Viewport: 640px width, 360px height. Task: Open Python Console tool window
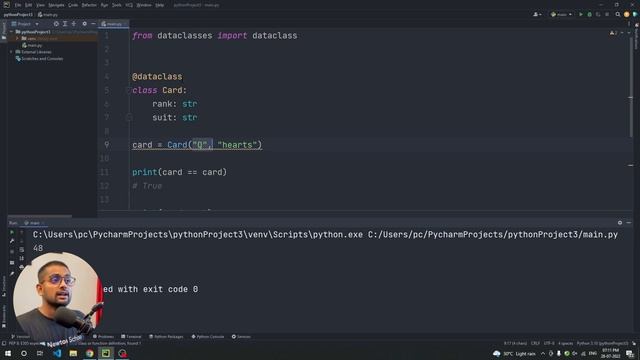coord(208,337)
